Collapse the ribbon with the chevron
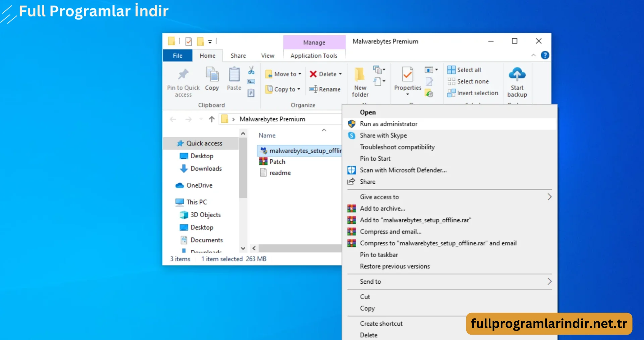Image resolution: width=644 pixels, height=340 pixels. tap(533, 55)
